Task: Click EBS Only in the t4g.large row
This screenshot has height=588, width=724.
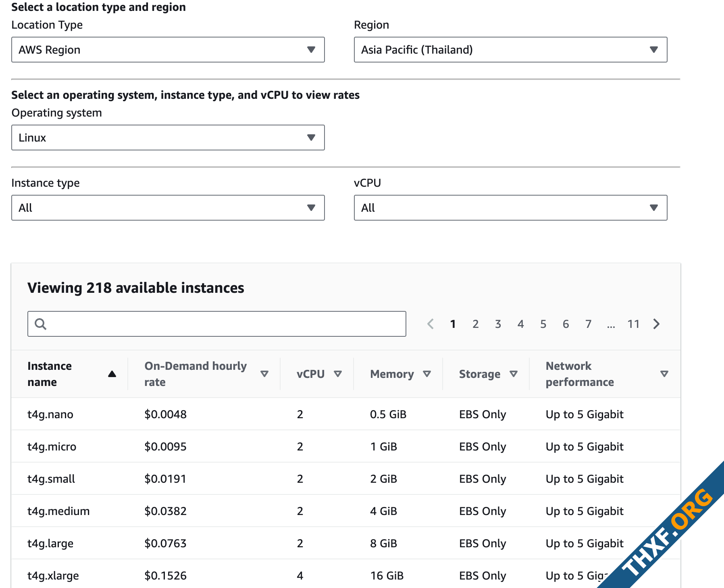Action: 483,543
